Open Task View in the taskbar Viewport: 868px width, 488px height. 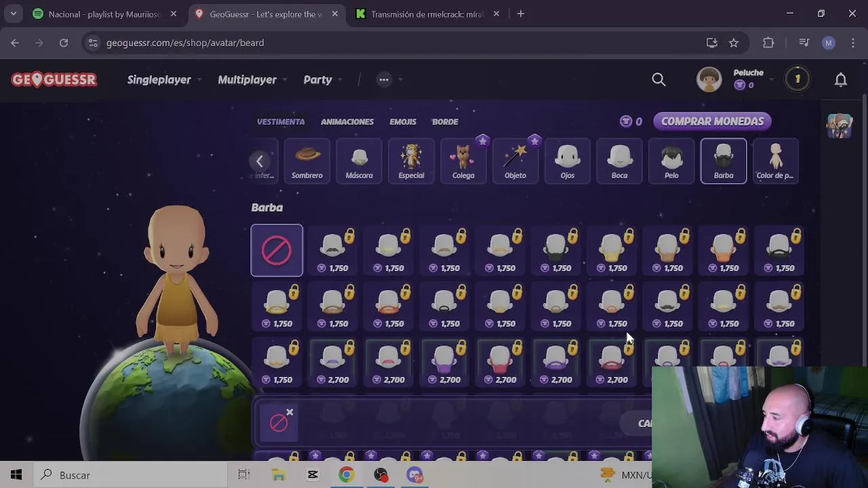pyautogui.click(x=243, y=475)
